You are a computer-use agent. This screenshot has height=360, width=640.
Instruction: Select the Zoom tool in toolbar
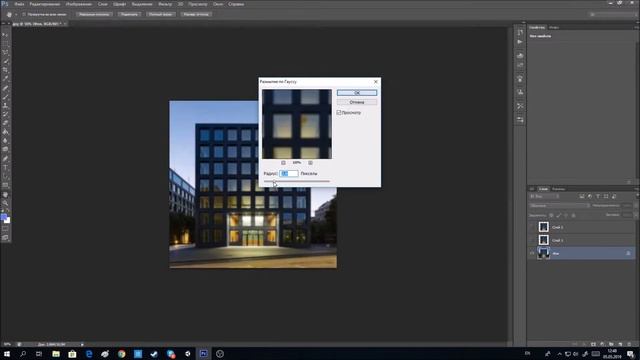(5, 203)
